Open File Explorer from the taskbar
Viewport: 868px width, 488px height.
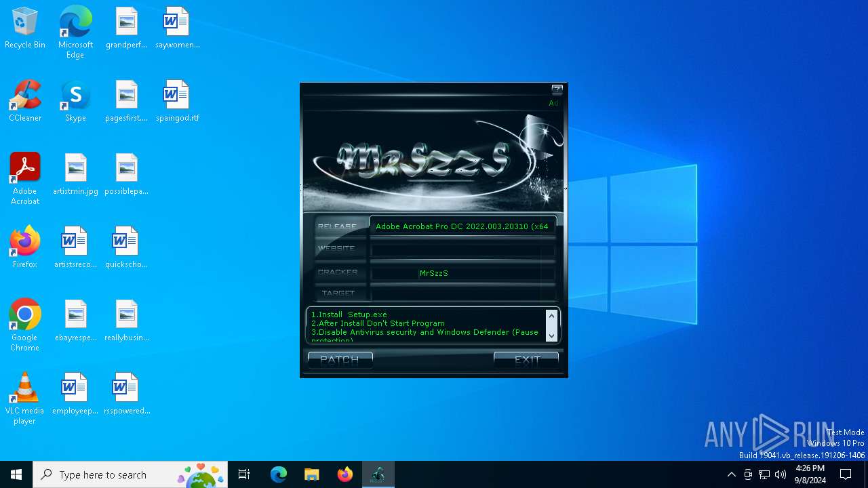point(311,474)
